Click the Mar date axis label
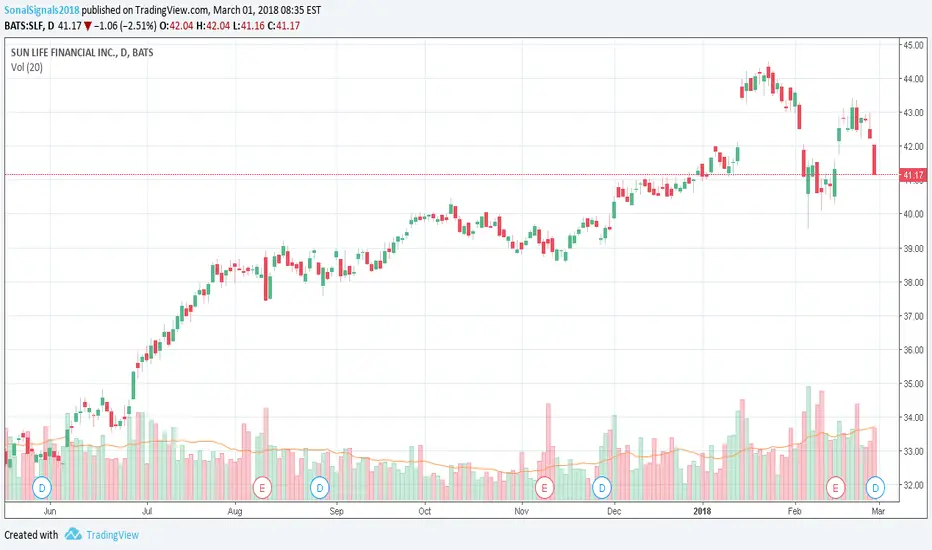This screenshot has height=550, width=932. (878, 511)
